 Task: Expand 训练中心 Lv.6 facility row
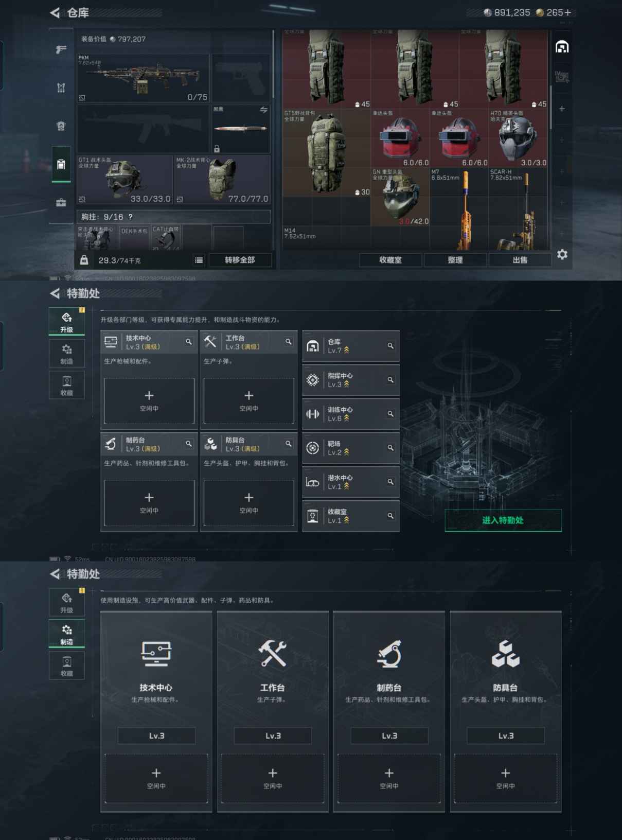pyautogui.click(x=350, y=414)
